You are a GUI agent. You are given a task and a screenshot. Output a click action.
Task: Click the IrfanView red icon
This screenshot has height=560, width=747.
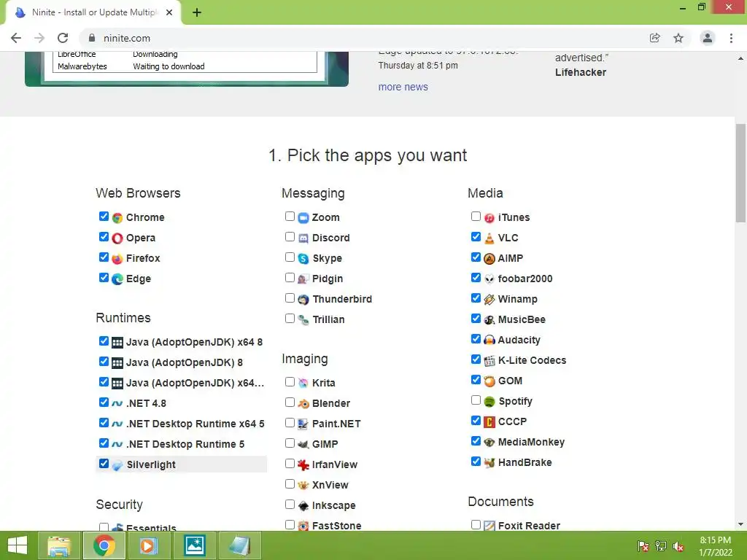click(303, 464)
